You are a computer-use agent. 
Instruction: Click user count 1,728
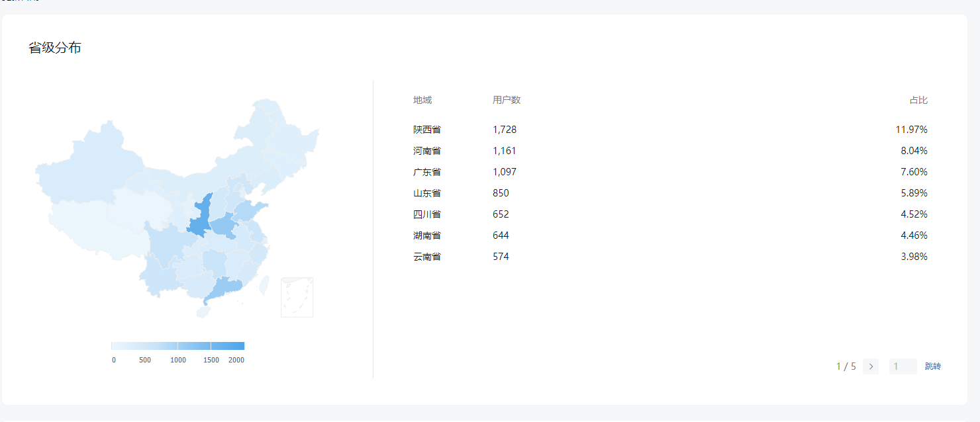505,130
